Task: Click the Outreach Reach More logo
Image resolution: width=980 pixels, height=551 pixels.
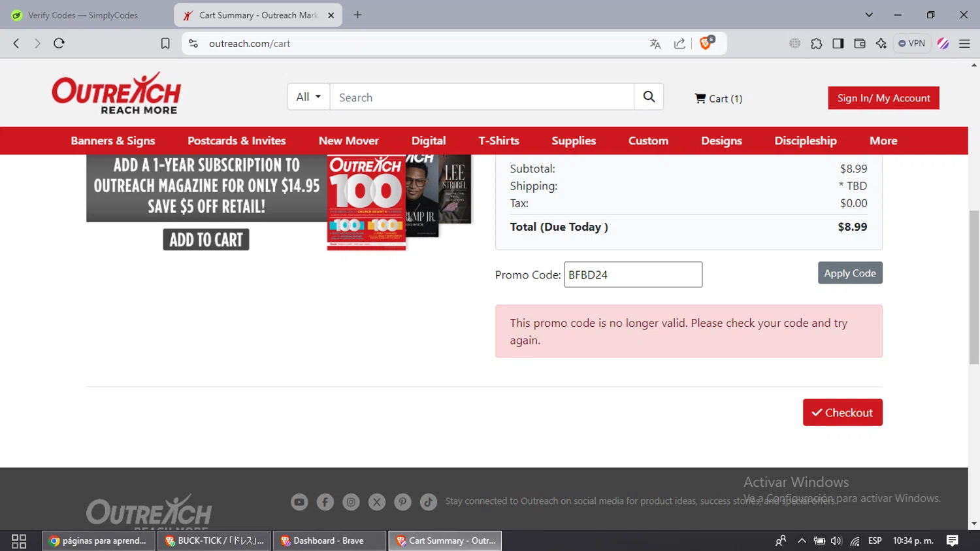Action: (116, 93)
